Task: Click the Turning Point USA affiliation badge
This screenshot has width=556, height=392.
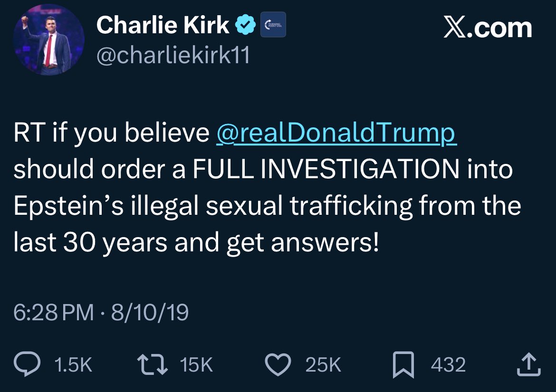Action: (x=273, y=24)
